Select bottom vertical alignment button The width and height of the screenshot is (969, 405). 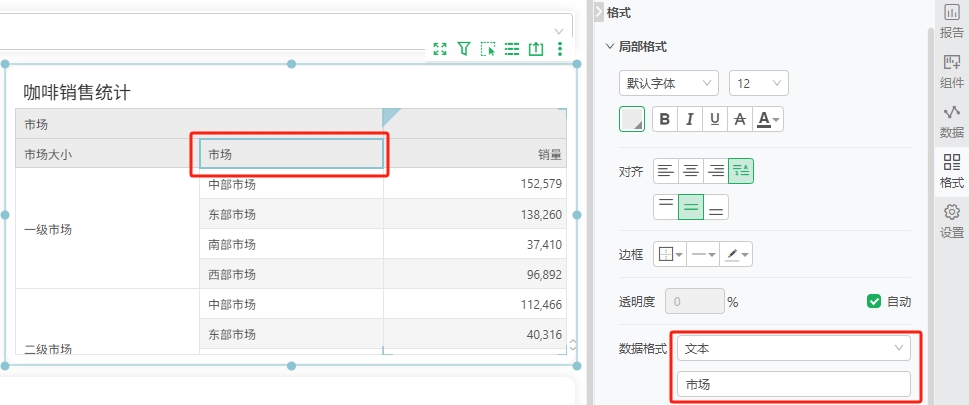(716, 207)
